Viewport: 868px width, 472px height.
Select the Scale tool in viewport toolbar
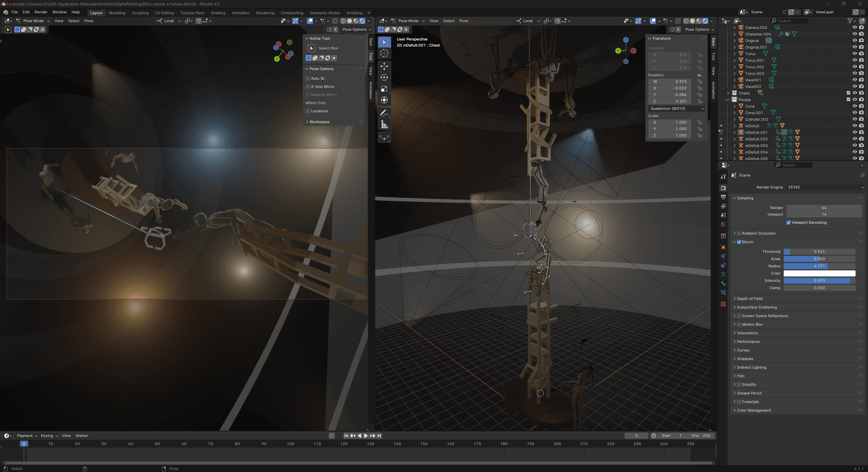384,89
